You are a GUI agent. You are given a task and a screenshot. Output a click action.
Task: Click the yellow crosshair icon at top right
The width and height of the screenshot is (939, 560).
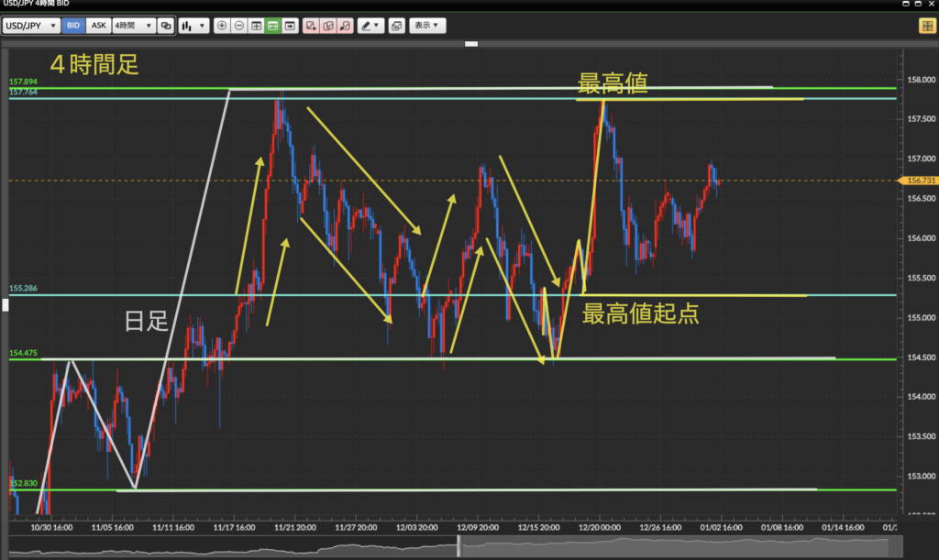tap(926, 26)
